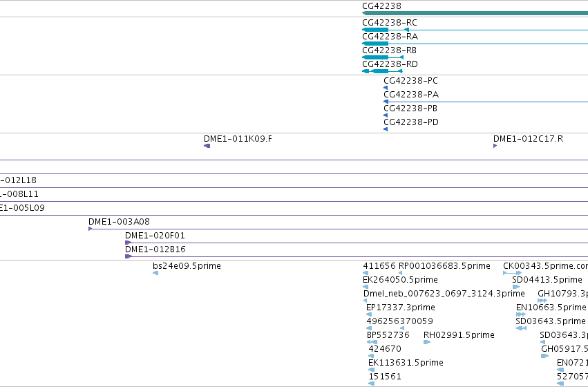Select the CG42238-PD protein label
The height and width of the screenshot is (387, 588).
(x=411, y=122)
